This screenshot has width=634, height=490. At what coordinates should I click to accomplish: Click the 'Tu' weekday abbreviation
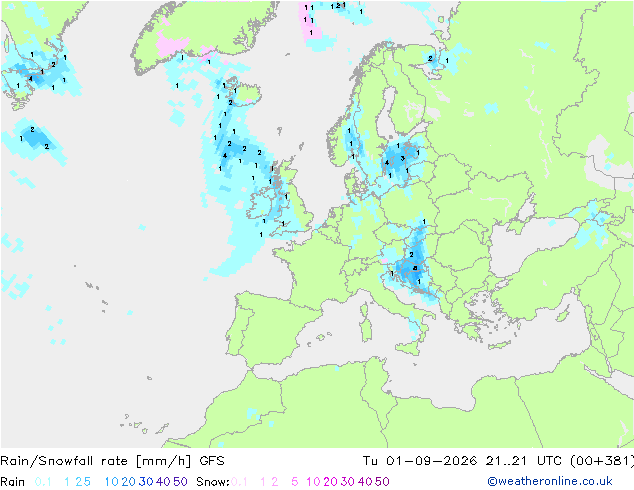point(370,461)
